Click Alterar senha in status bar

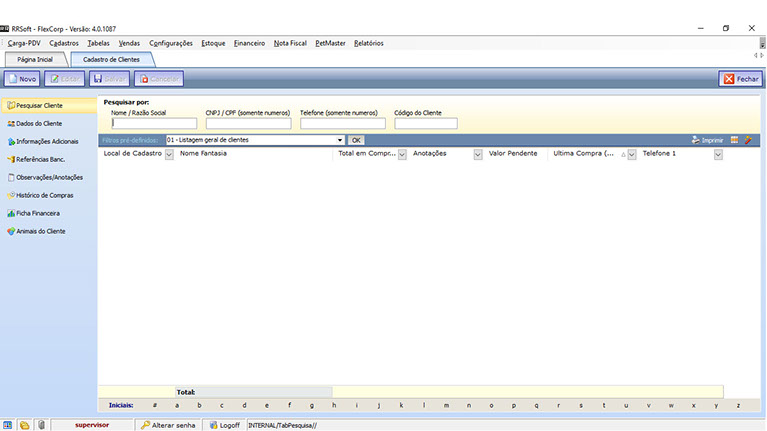[169, 425]
